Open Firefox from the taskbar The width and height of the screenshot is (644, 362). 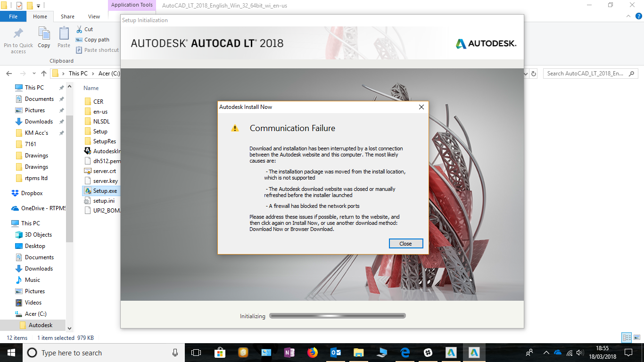312,353
